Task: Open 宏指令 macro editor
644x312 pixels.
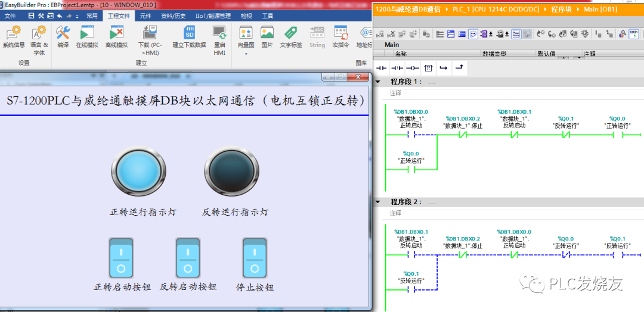Action: [340, 38]
